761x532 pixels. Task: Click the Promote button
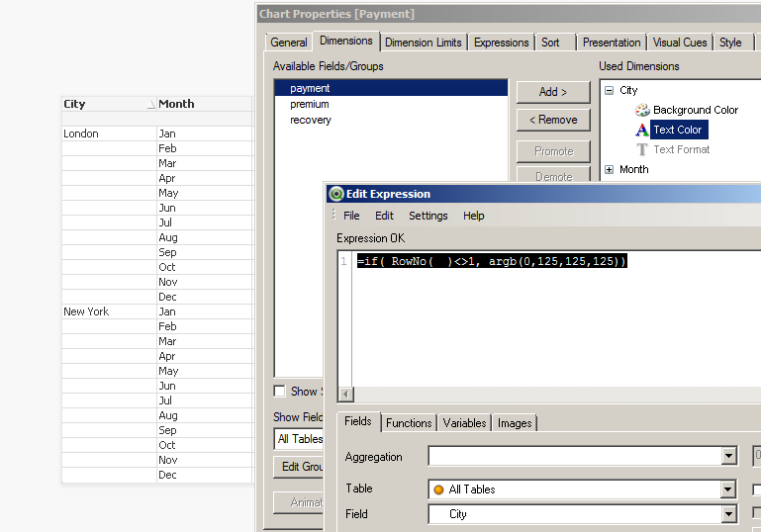tap(553, 151)
